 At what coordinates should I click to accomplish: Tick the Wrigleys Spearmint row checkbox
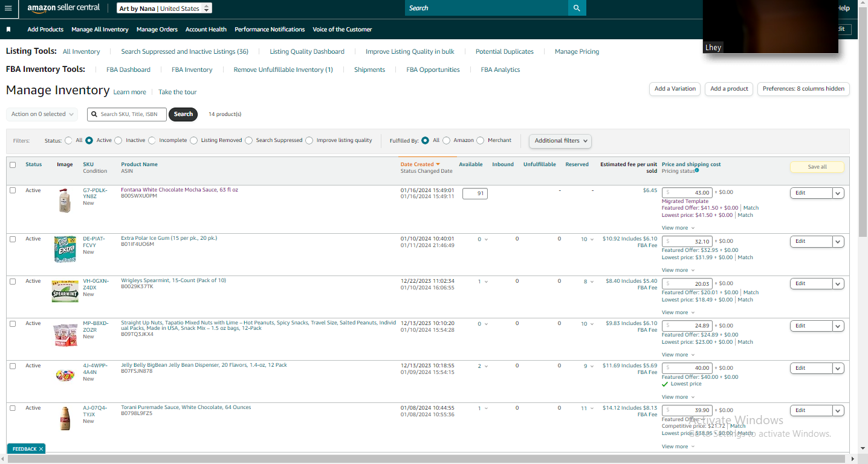click(x=13, y=281)
